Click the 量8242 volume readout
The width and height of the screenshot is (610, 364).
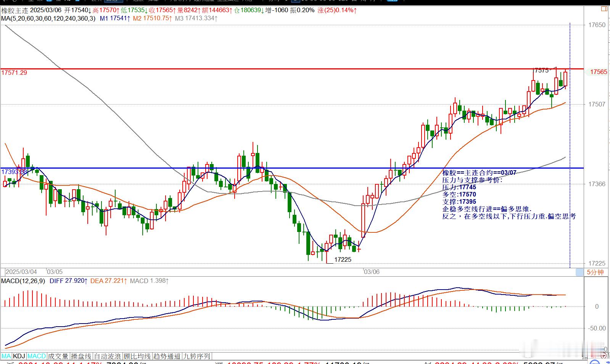[x=188, y=10]
